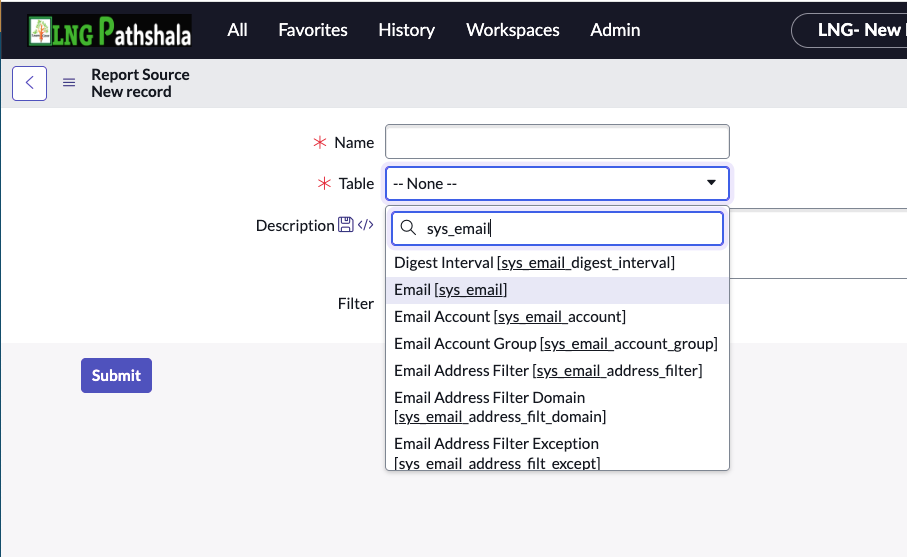Click the search magnifier icon in dropdown
Screen dimensions: 907x557
tap(408, 228)
